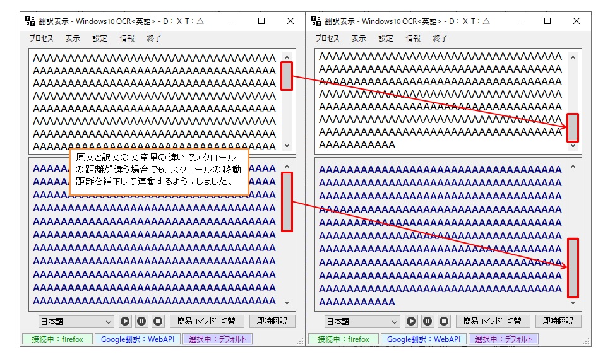Click Google翻訳：WebAPI status in right window

coord(423,339)
